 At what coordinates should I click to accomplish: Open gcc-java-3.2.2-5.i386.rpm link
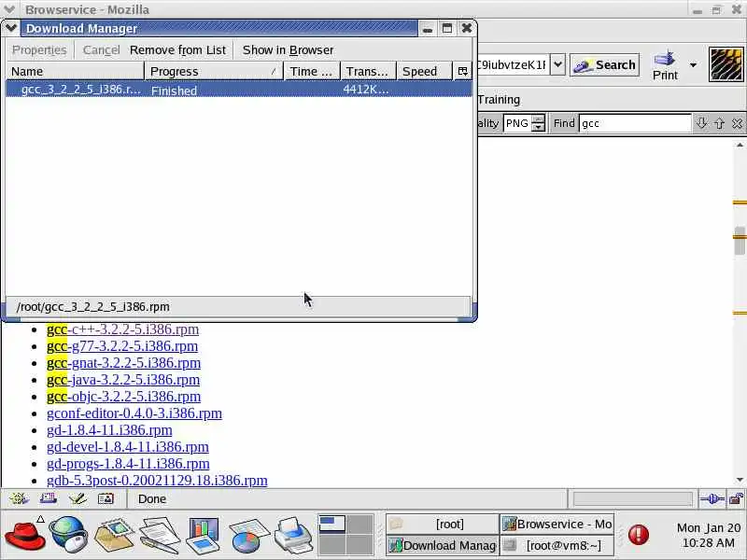[x=123, y=380]
